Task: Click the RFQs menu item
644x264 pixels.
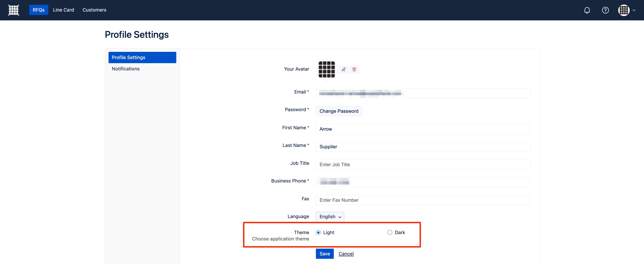Action: pyautogui.click(x=39, y=10)
